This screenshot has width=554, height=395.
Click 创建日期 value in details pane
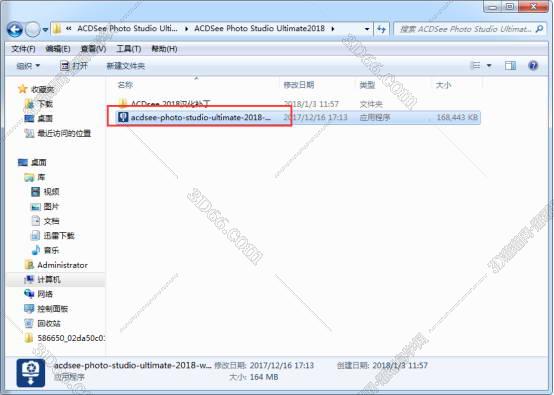[400, 365]
